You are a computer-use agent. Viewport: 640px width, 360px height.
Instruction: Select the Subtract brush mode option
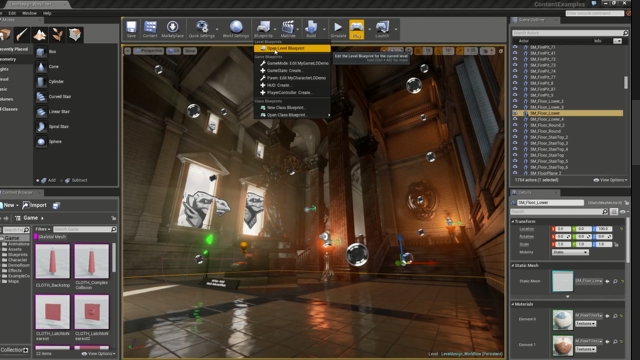[76, 180]
